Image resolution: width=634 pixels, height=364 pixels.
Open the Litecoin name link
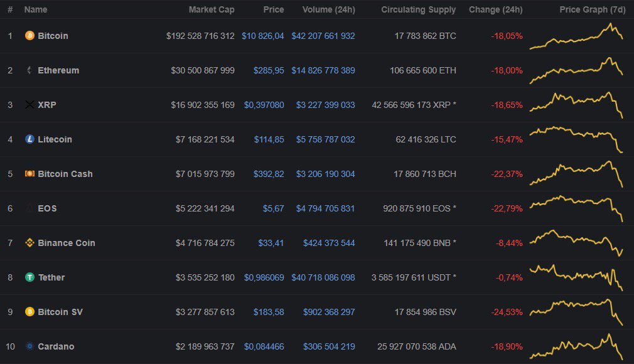pyautogui.click(x=55, y=139)
